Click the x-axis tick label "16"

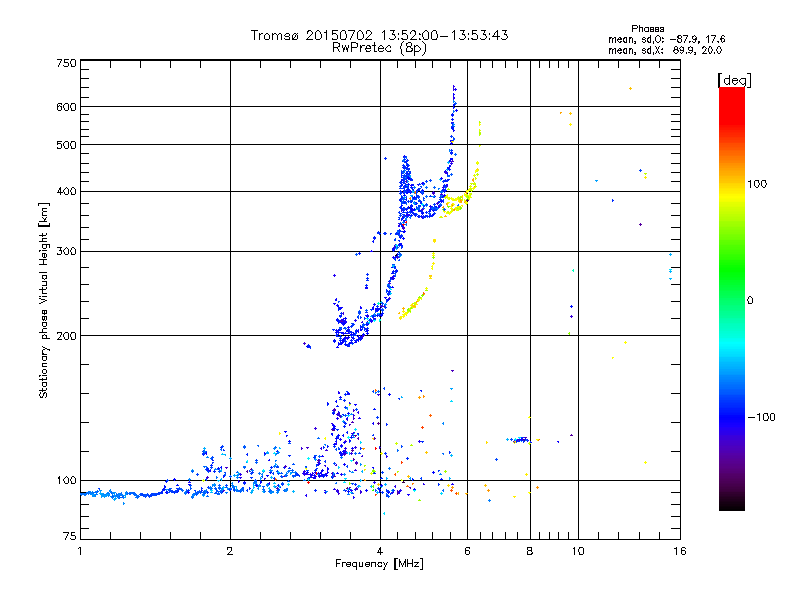coord(680,551)
